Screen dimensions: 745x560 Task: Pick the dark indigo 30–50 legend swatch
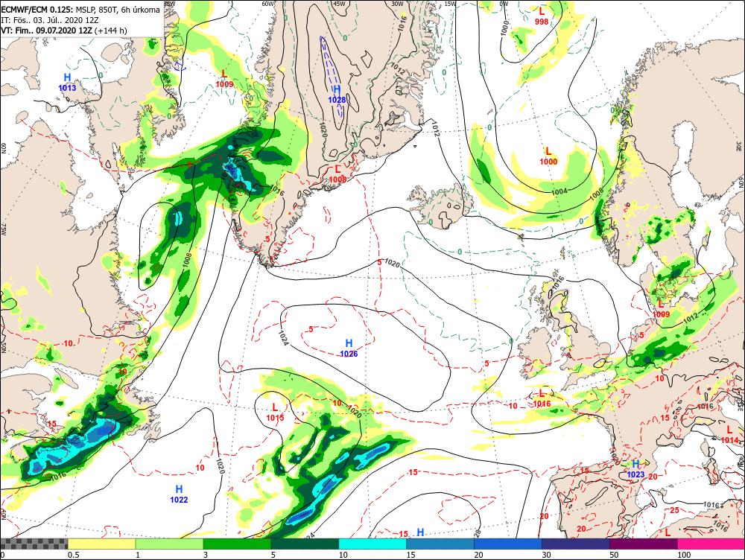tap(576, 544)
